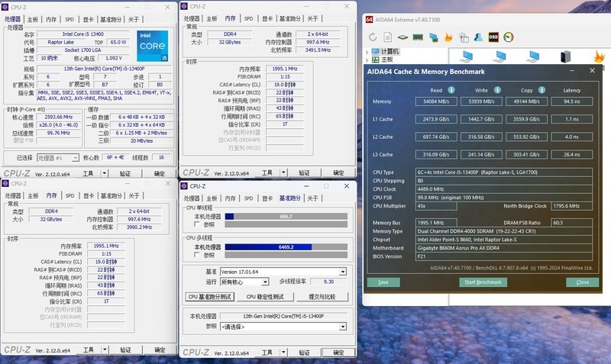Click the Gigabyte B660M Aorus Pro AX DDR4 field

pyautogui.click(x=504, y=248)
